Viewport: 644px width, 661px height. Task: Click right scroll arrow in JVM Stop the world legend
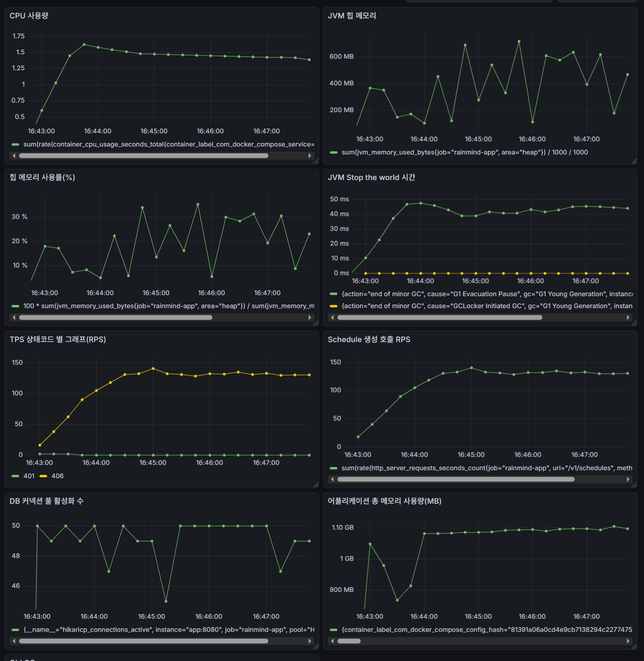pyautogui.click(x=628, y=318)
